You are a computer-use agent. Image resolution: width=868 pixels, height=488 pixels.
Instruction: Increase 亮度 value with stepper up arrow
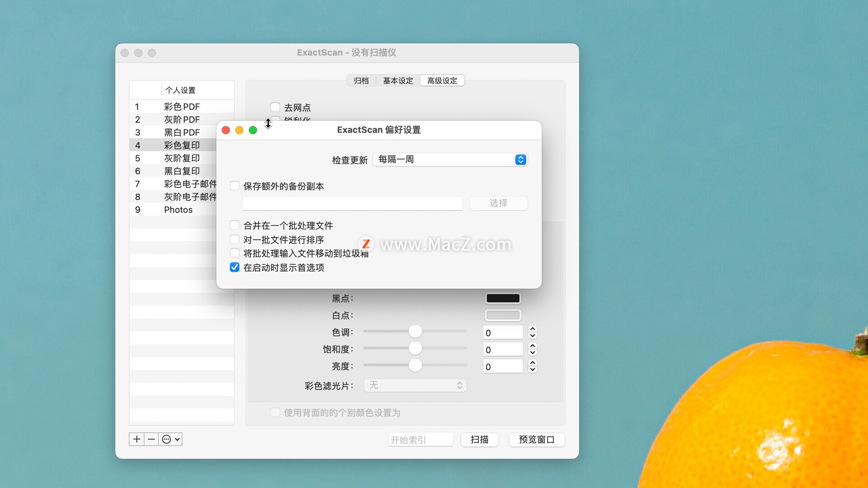533,363
